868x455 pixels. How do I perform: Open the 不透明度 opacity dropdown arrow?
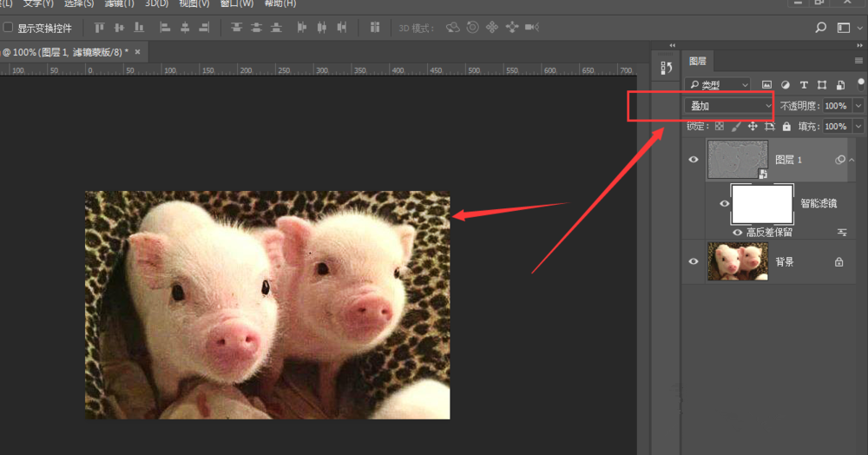point(858,106)
